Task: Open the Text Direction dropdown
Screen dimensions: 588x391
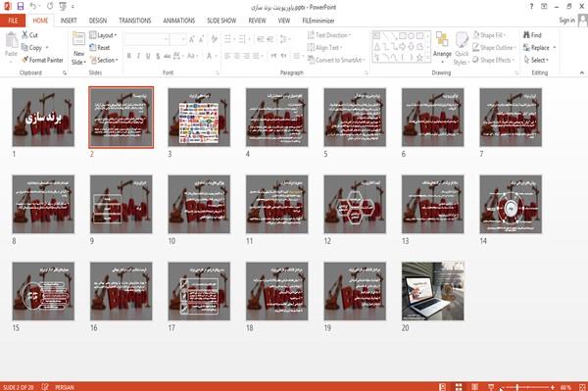Action: click(x=329, y=35)
